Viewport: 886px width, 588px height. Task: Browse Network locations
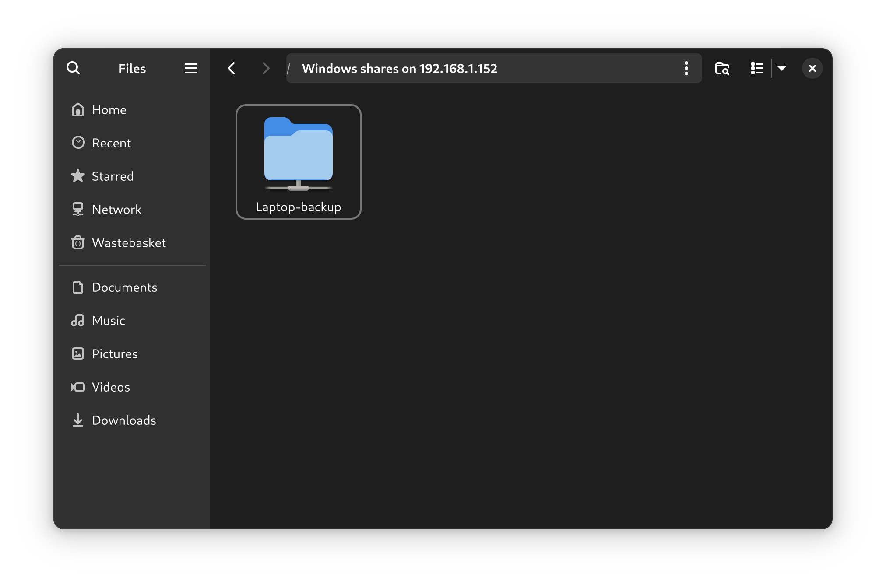pos(132,210)
